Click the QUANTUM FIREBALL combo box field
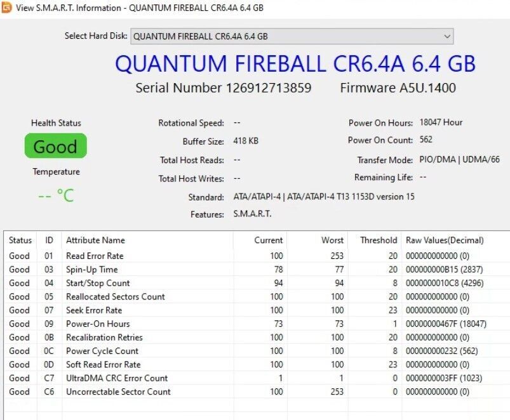Image resolution: width=510 pixels, height=420 pixels. pyautogui.click(x=292, y=36)
